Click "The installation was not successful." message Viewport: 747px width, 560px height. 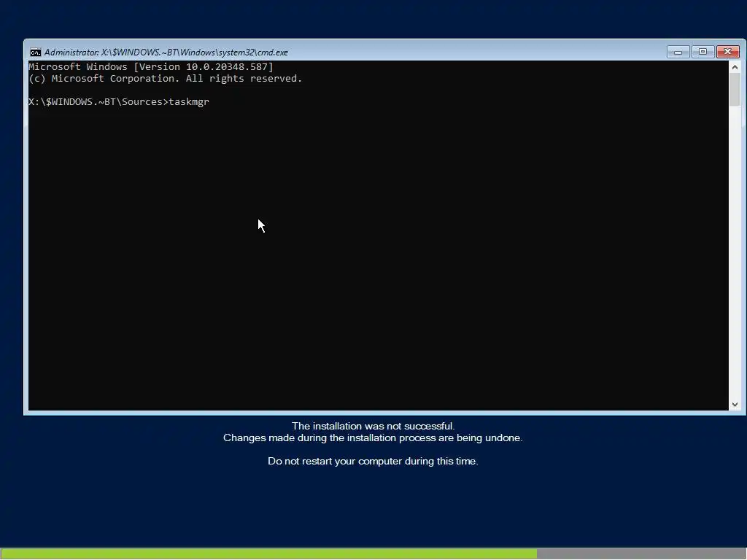tap(373, 426)
